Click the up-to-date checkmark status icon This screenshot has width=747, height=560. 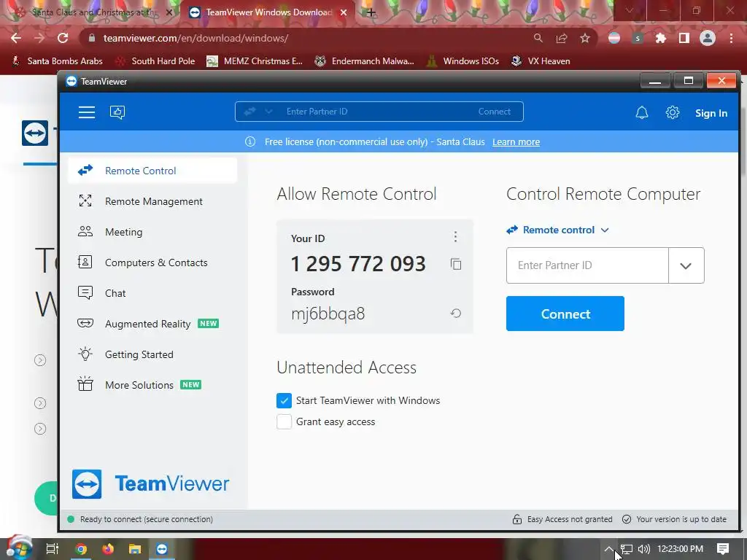pyautogui.click(x=627, y=519)
